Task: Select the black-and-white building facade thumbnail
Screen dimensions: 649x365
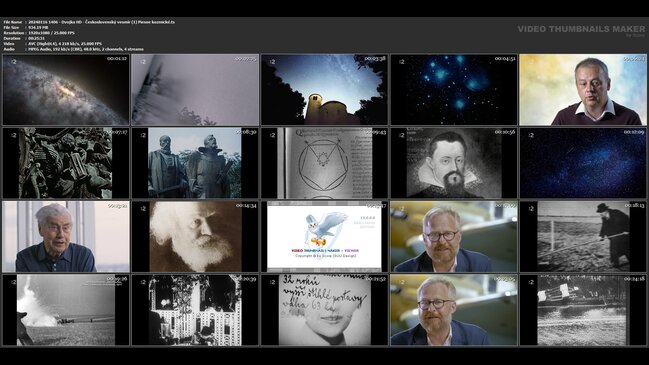Action: [195, 310]
